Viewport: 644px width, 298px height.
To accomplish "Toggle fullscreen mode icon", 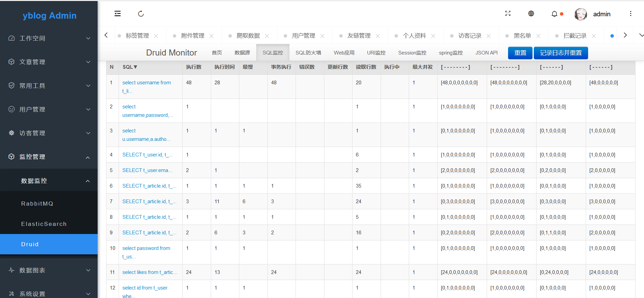I will tap(508, 14).
